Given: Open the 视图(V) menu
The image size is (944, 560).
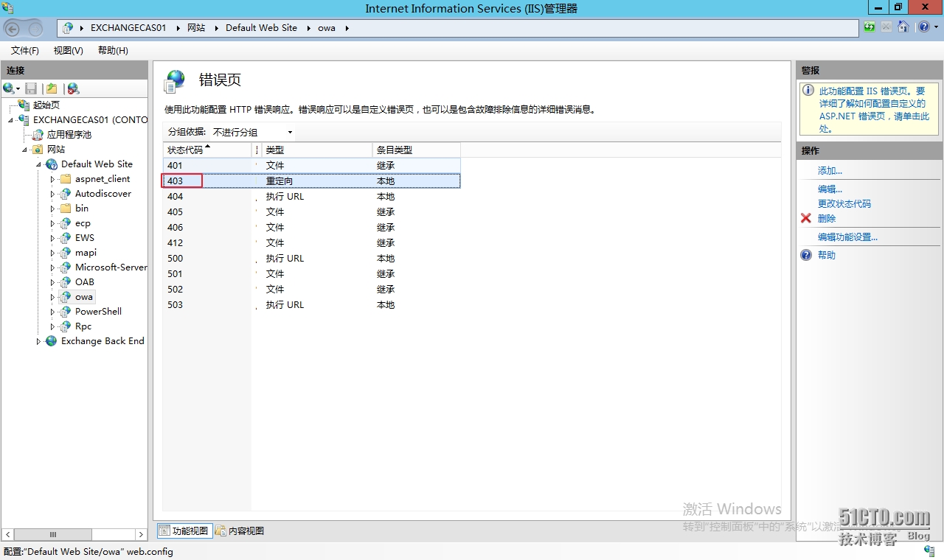Looking at the screenshot, I should pyautogui.click(x=67, y=50).
